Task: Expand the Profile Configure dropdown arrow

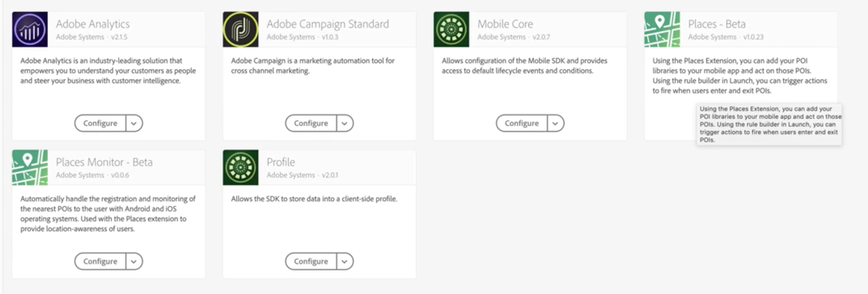Action: click(344, 261)
